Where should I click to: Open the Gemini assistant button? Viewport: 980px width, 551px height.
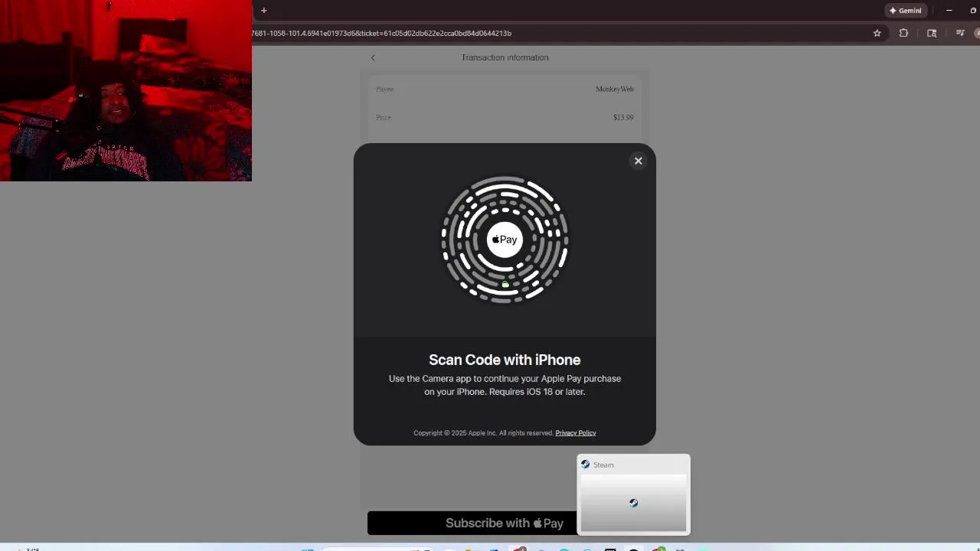905,11
